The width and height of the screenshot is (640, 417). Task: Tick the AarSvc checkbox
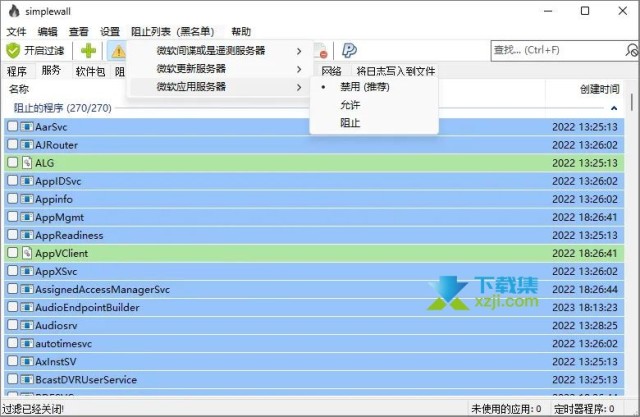[13, 126]
